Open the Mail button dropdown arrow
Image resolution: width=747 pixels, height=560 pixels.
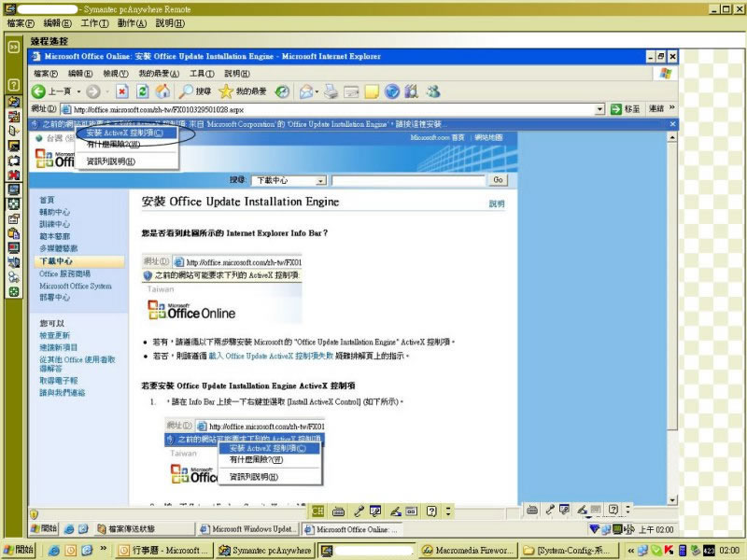(x=317, y=91)
